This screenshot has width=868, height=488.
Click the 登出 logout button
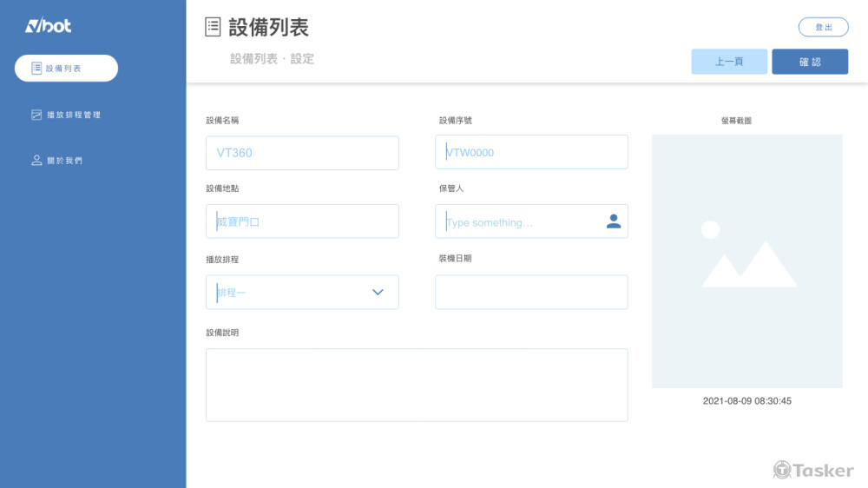(823, 28)
